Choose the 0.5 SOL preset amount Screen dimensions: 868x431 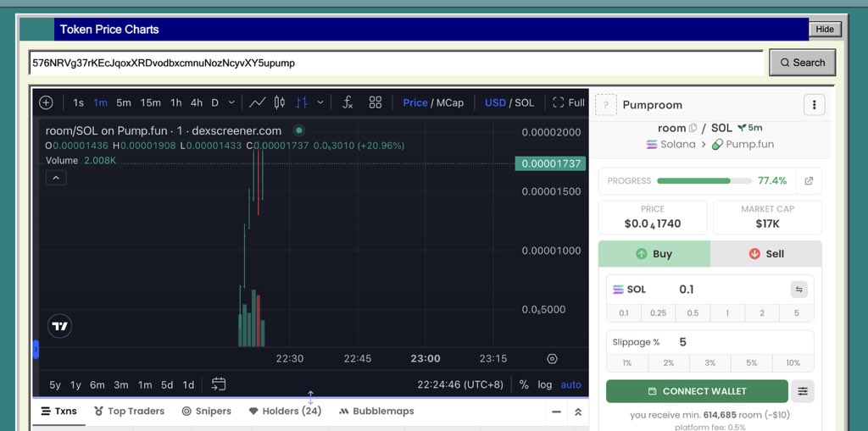coord(693,313)
